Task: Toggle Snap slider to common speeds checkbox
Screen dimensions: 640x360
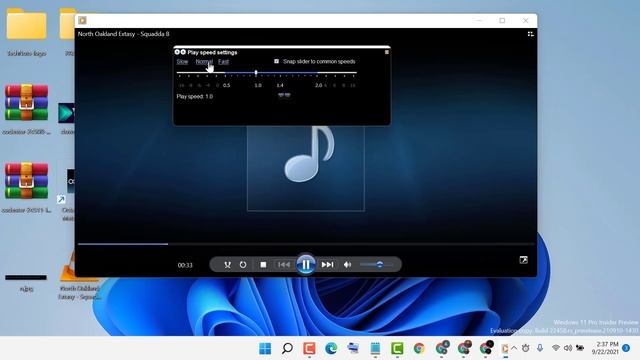Action: pos(276,61)
